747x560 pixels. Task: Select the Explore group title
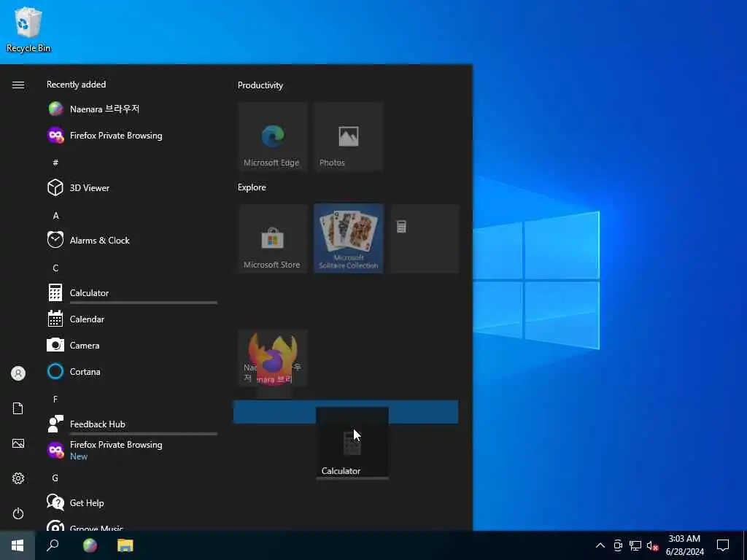252,187
